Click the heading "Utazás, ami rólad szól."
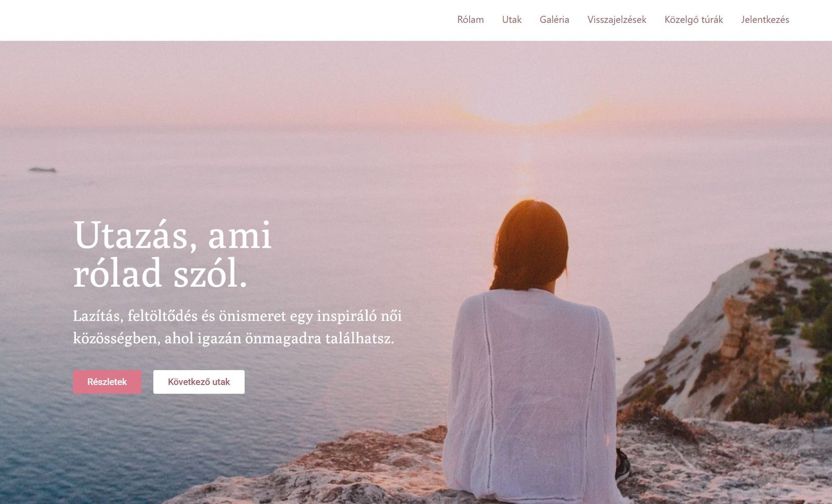Image resolution: width=832 pixels, height=504 pixels. tap(173, 254)
